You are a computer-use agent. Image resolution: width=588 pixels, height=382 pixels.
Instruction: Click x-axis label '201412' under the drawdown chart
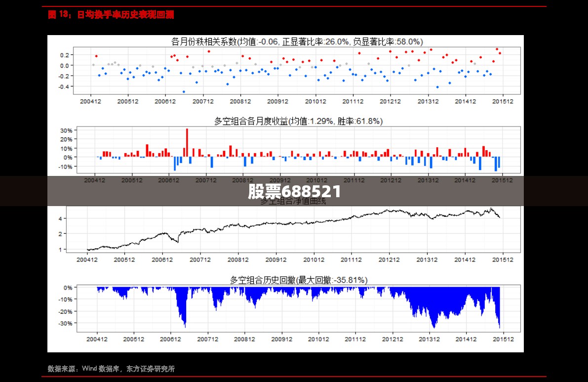(x=466, y=339)
